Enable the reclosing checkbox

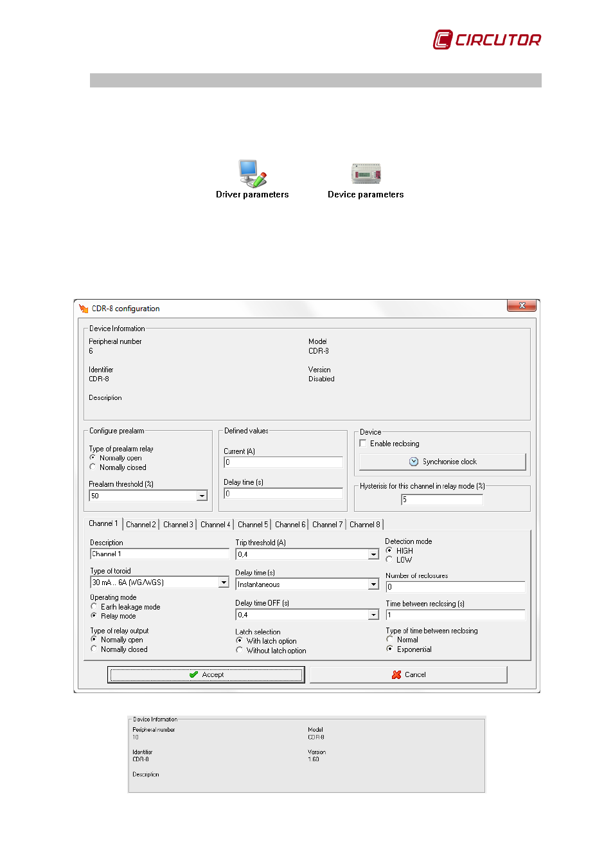(363, 444)
